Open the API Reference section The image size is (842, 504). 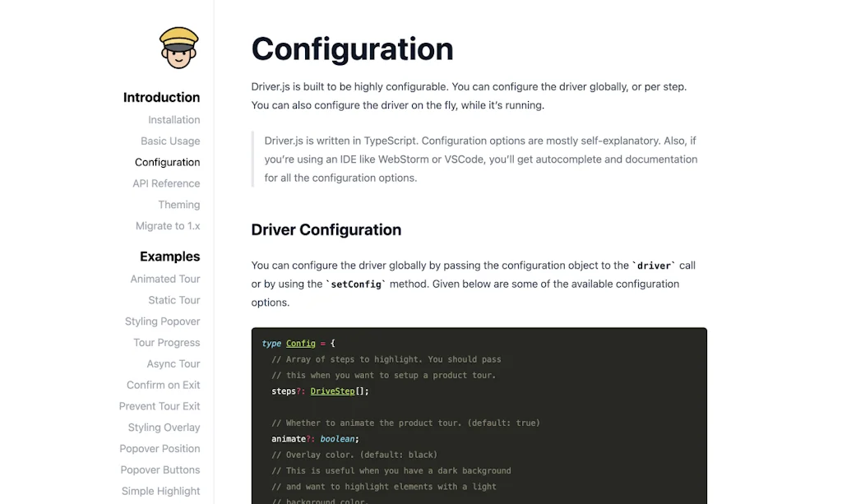tap(166, 183)
